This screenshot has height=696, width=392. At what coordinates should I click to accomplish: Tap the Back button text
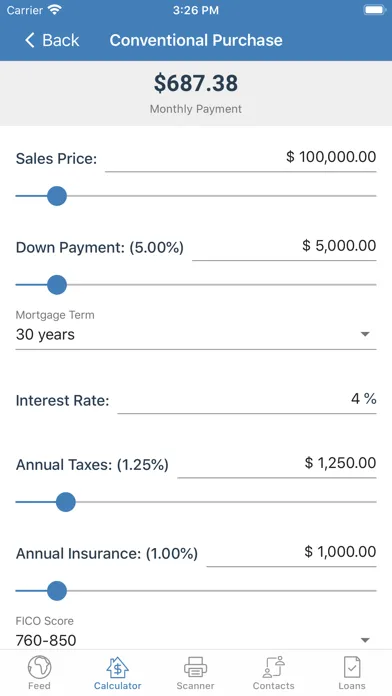[x=61, y=40]
